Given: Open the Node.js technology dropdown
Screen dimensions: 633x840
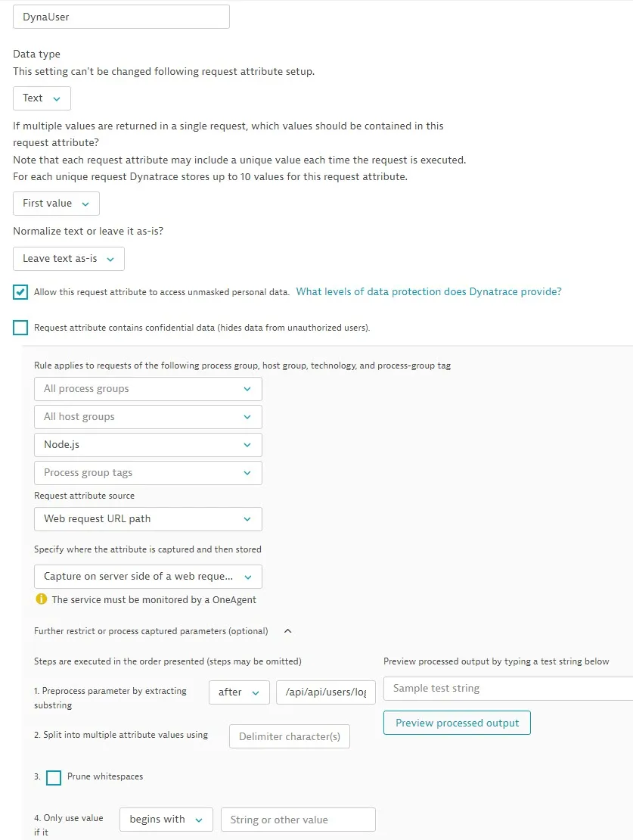Looking at the screenshot, I should [148, 445].
